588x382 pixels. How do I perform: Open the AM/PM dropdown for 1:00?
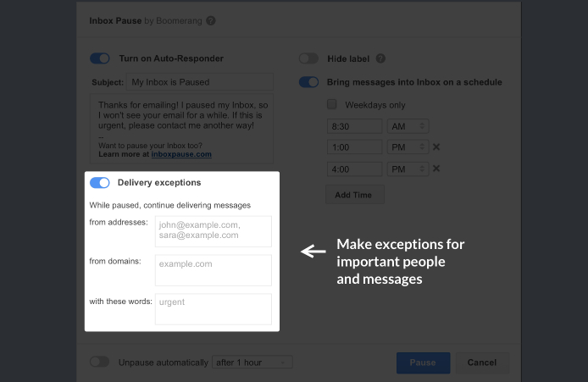tap(408, 147)
